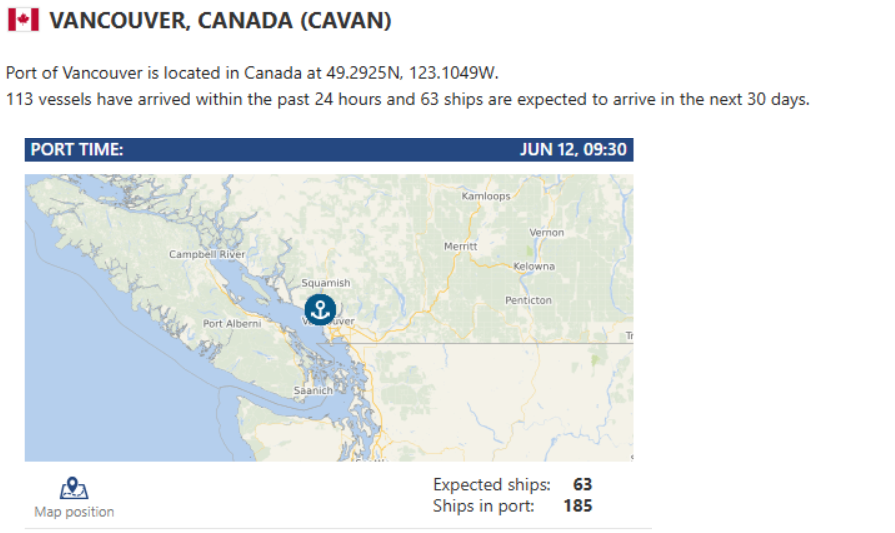Click the Ships in port count 185

[578, 506]
